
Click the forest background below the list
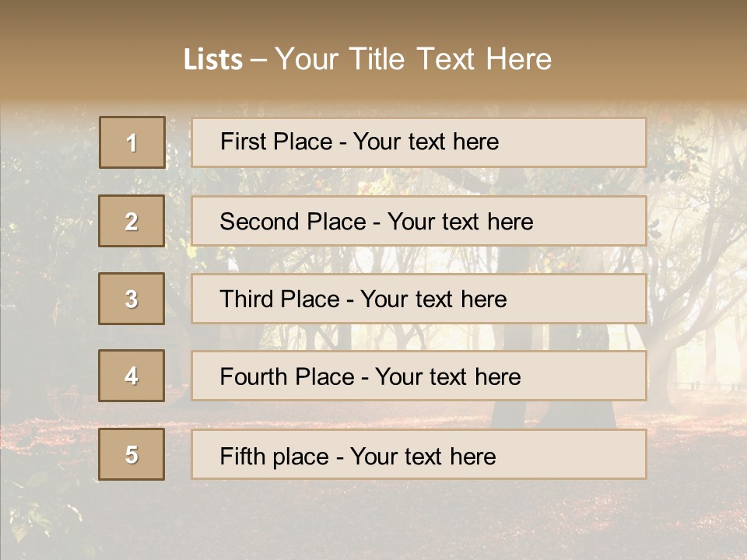click(x=373, y=517)
